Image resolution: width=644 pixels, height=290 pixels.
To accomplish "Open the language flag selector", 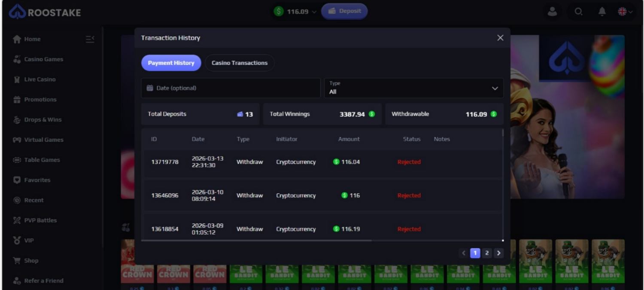I will pyautogui.click(x=625, y=12).
